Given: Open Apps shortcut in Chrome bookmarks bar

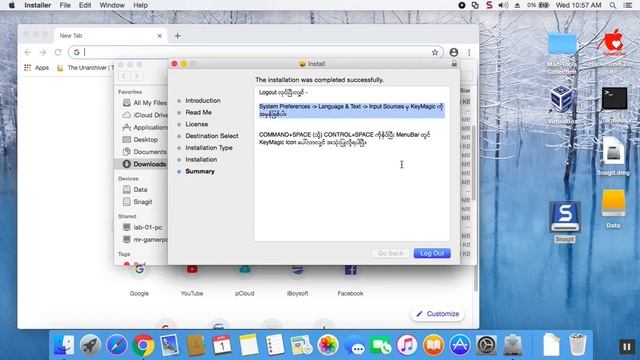Looking at the screenshot, I should coord(36,68).
